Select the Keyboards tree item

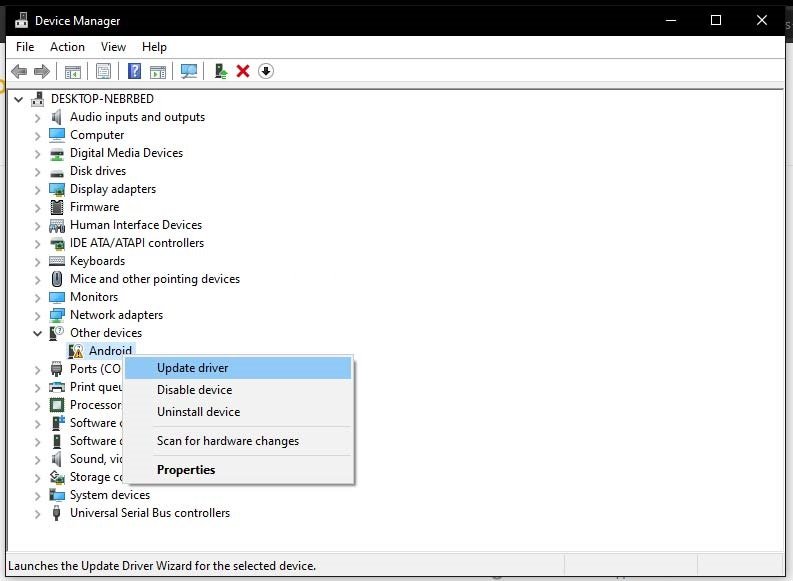[97, 261]
